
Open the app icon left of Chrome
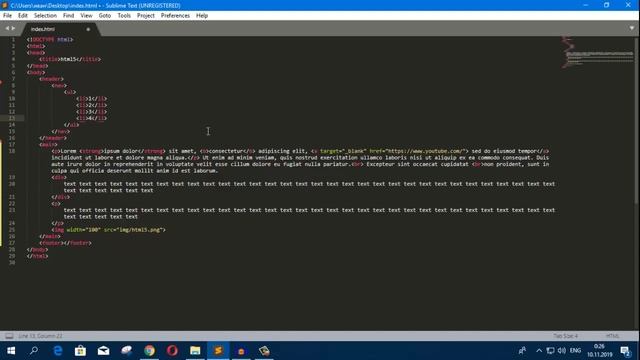(127, 351)
